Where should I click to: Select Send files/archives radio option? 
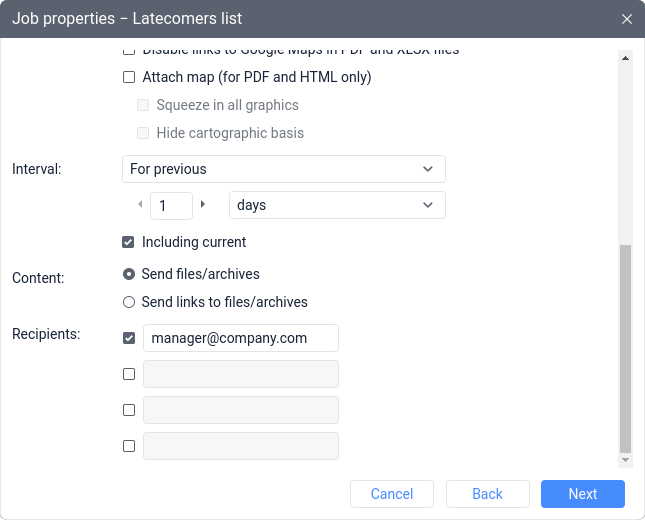(129, 274)
